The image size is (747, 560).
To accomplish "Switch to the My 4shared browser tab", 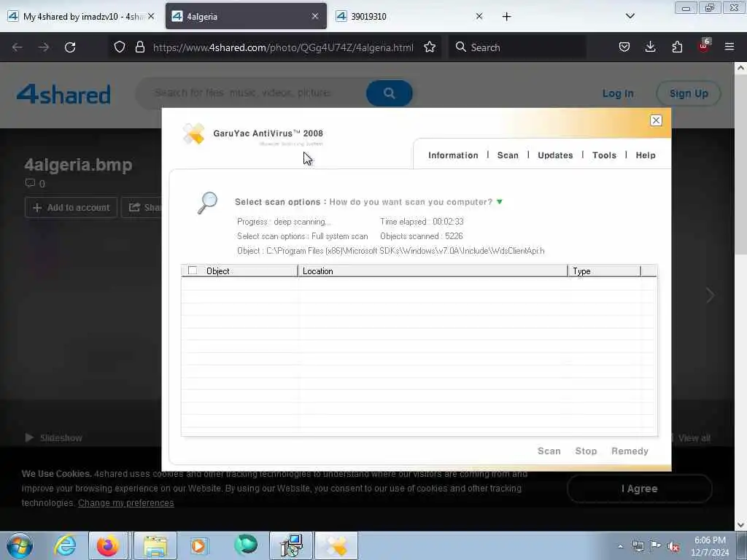I will (82, 16).
